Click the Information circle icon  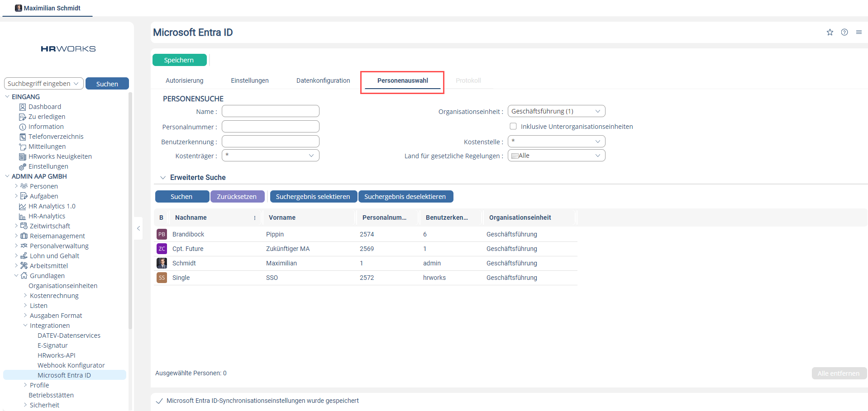[x=23, y=127]
